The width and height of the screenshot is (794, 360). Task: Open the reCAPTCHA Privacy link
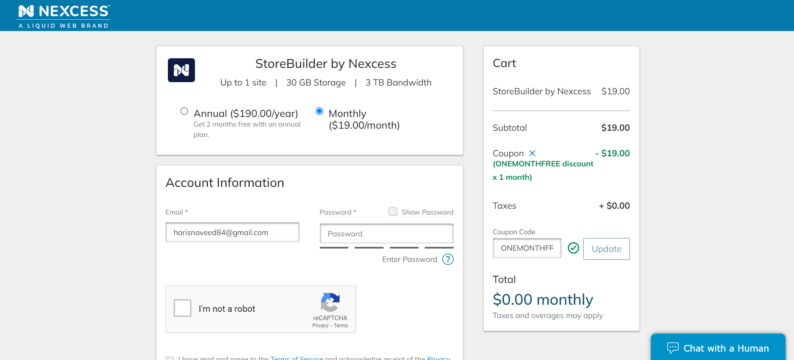320,326
